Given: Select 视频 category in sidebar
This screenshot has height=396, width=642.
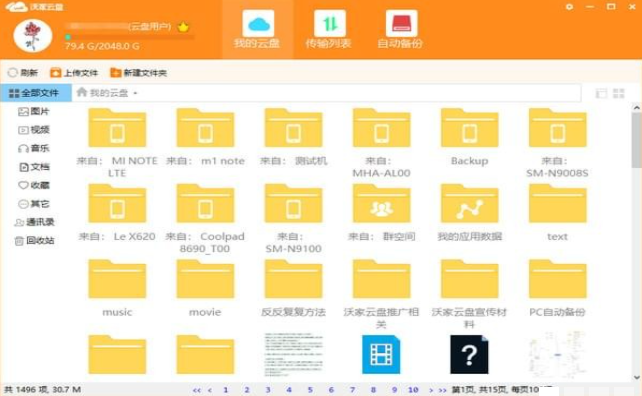Looking at the screenshot, I should 34,130.
